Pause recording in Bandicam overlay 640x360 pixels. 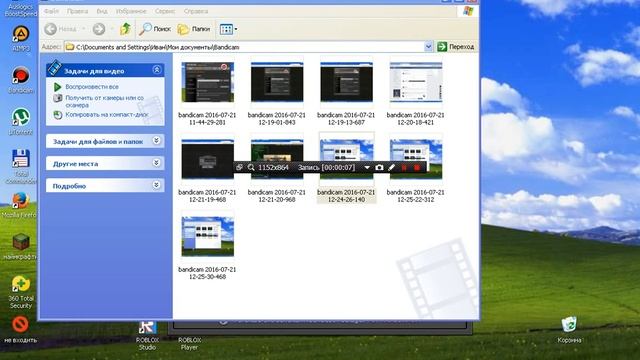[x=404, y=167]
